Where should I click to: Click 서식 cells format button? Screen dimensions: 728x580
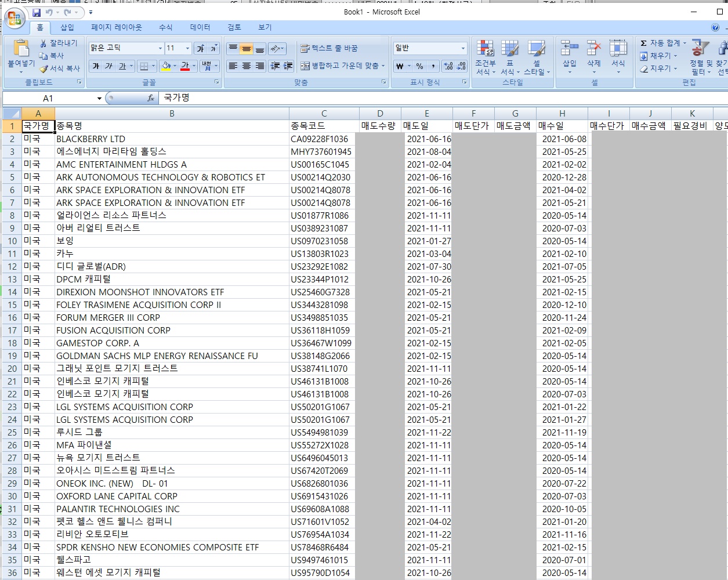(x=618, y=57)
